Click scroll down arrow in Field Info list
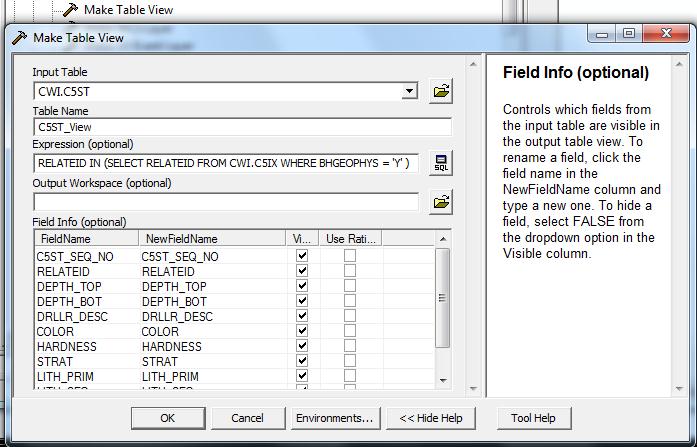Image resolution: width=697 pixels, height=447 pixels. (x=443, y=381)
